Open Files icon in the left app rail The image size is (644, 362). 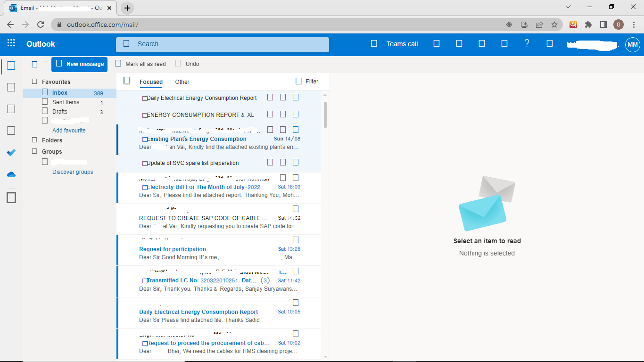11,131
